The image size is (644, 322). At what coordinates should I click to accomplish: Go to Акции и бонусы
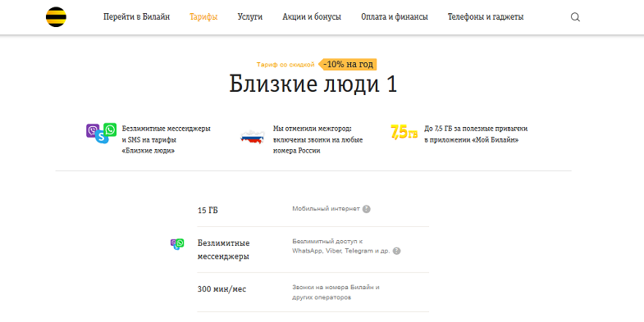[x=312, y=17]
